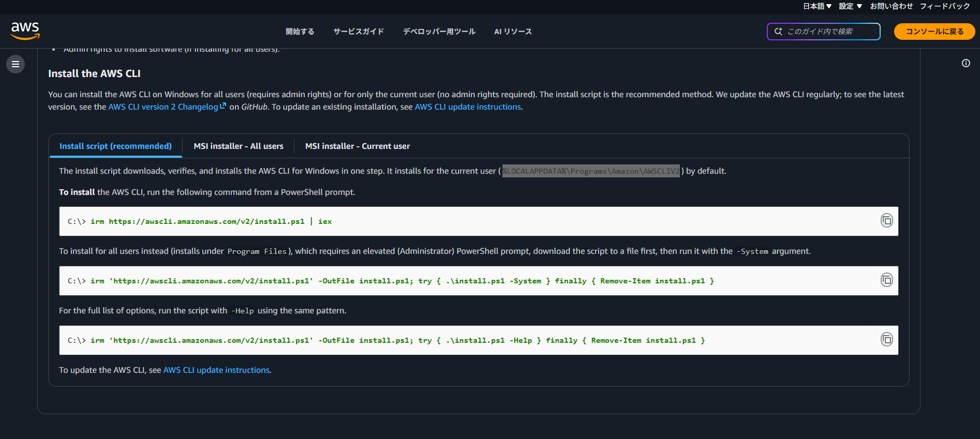Screen dimensions: 980x439
Task: Click the -System inline code text
Action: coord(752,251)
